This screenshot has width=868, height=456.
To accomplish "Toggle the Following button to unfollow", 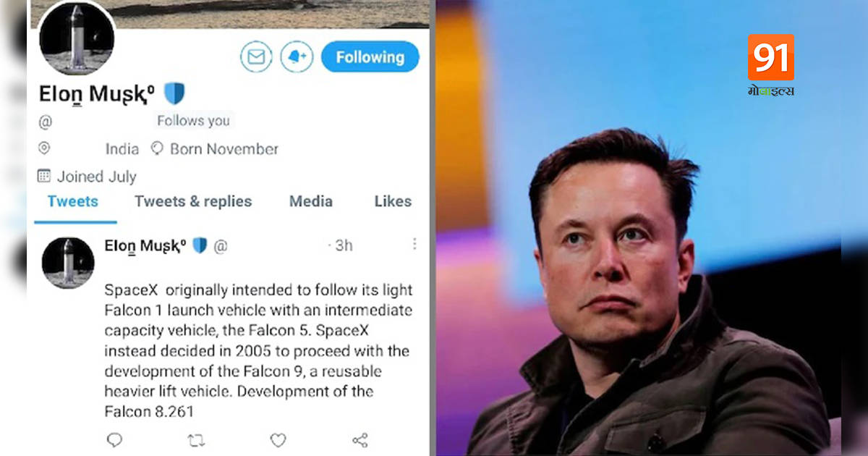I will [x=370, y=56].
